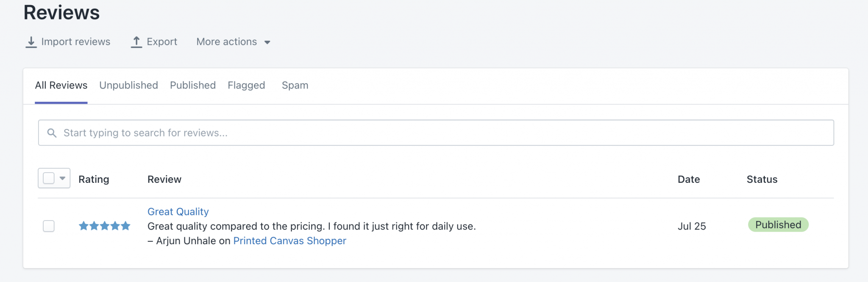Click the five-star rating icons
The width and height of the screenshot is (868, 282).
pos(104,226)
